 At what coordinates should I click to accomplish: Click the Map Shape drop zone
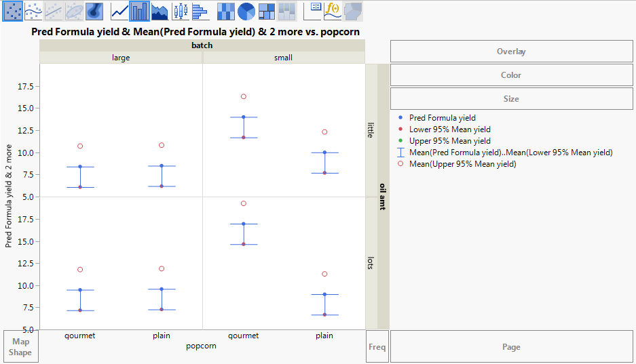click(20, 346)
